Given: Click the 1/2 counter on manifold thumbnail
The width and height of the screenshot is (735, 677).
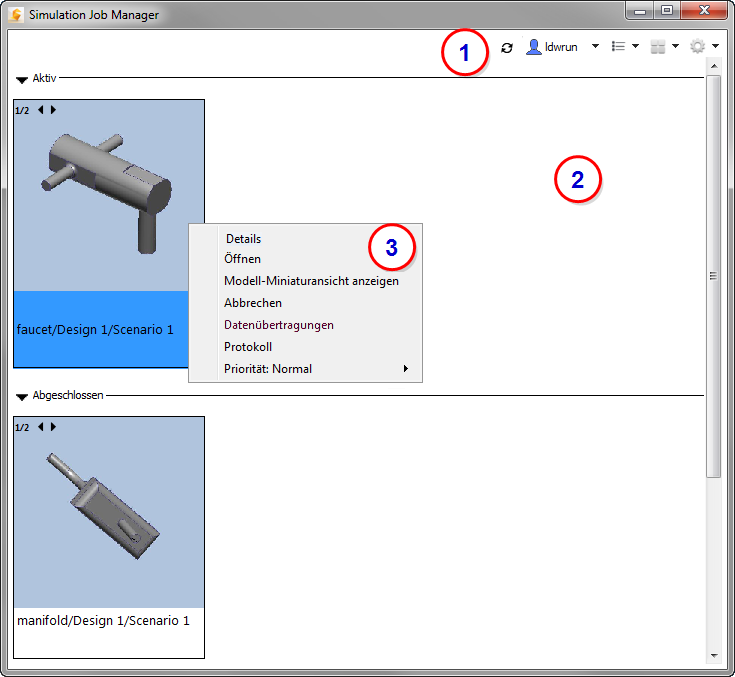Looking at the screenshot, I should [22, 427].
